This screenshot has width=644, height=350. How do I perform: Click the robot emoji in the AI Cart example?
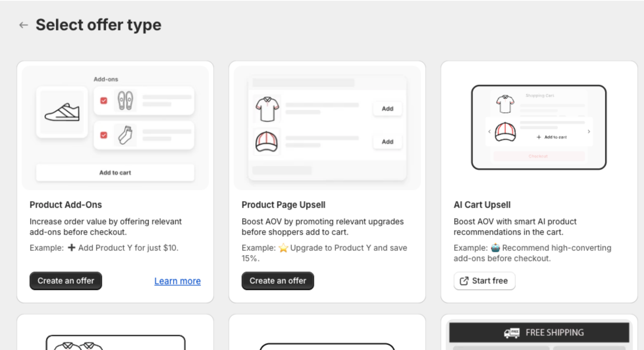coord(495,248)
